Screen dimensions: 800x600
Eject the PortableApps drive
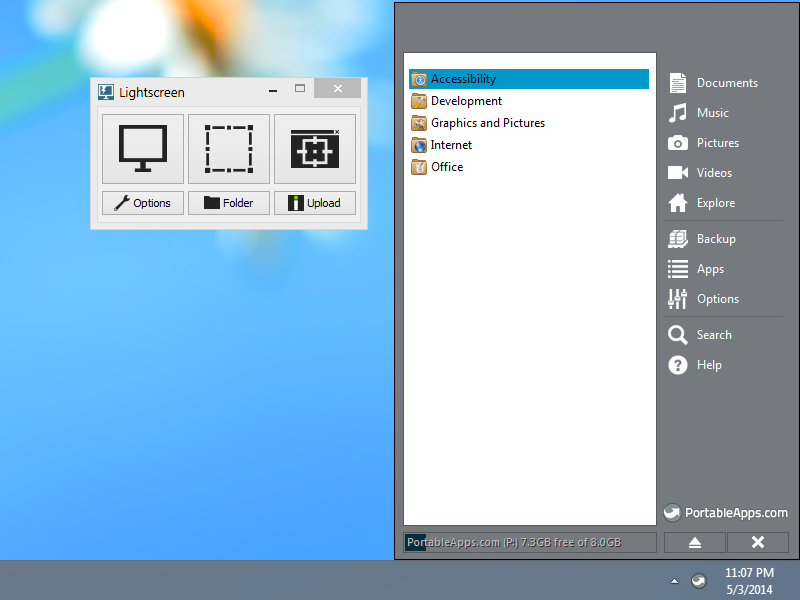[693, 542]
